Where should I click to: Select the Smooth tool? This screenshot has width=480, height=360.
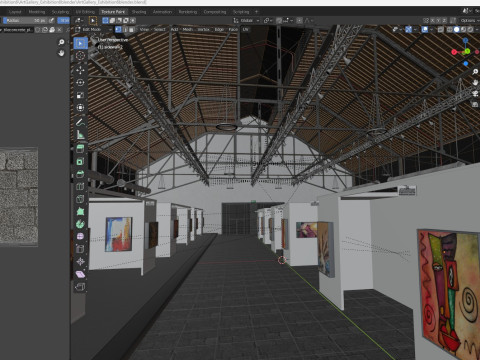[x=80, y=236]
